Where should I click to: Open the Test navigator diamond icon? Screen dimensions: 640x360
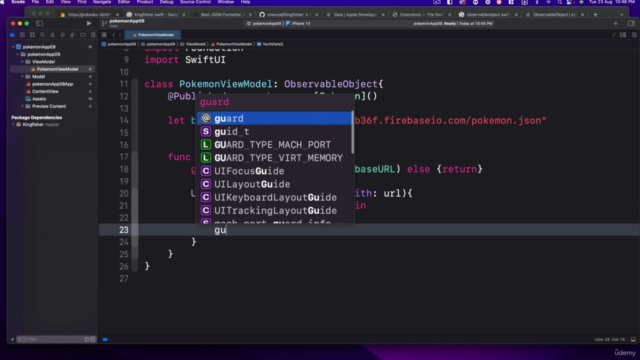click(62, 35)
